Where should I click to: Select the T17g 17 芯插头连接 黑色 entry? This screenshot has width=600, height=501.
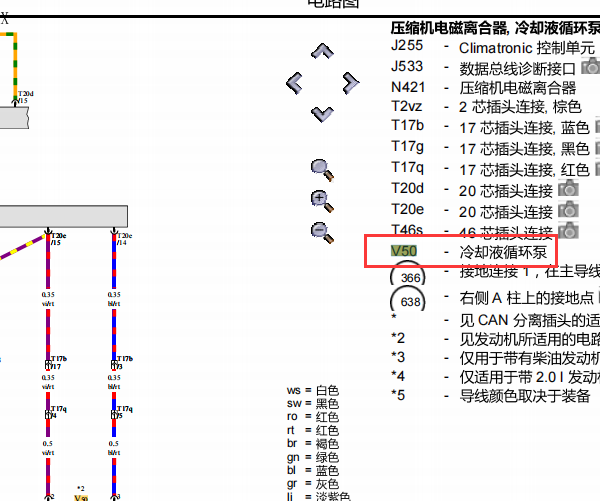[x=490, y=148]
